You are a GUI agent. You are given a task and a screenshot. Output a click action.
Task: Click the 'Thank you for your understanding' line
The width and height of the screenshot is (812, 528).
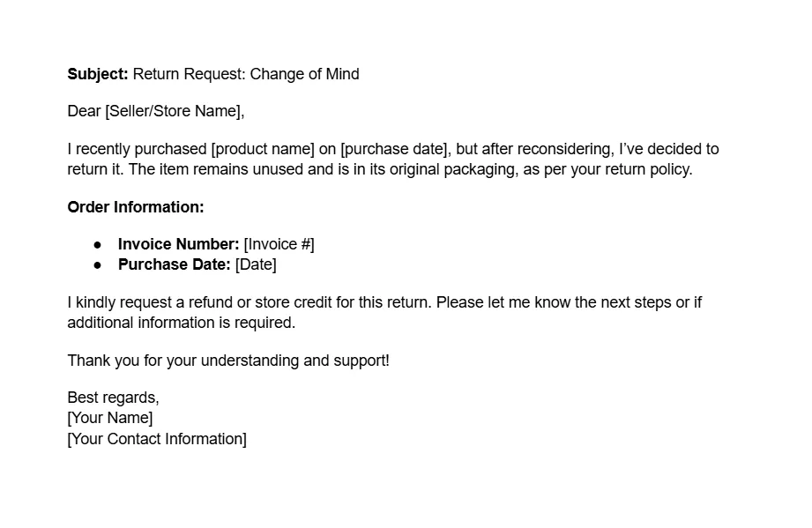click(x=228, y=361)
